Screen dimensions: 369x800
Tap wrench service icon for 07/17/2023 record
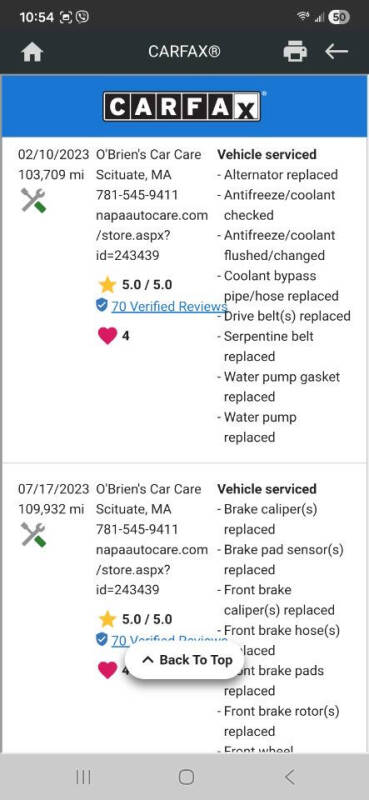pos(33,534)
